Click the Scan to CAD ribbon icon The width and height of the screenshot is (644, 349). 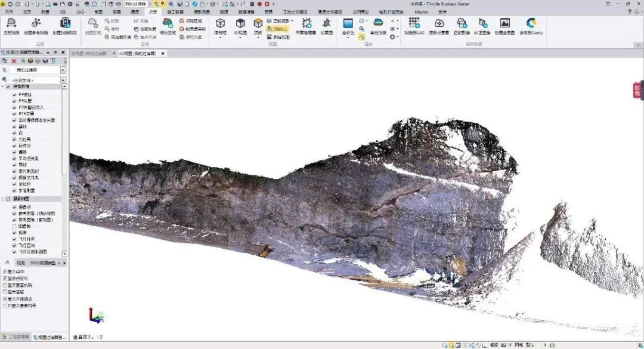(x=414, y=23)
